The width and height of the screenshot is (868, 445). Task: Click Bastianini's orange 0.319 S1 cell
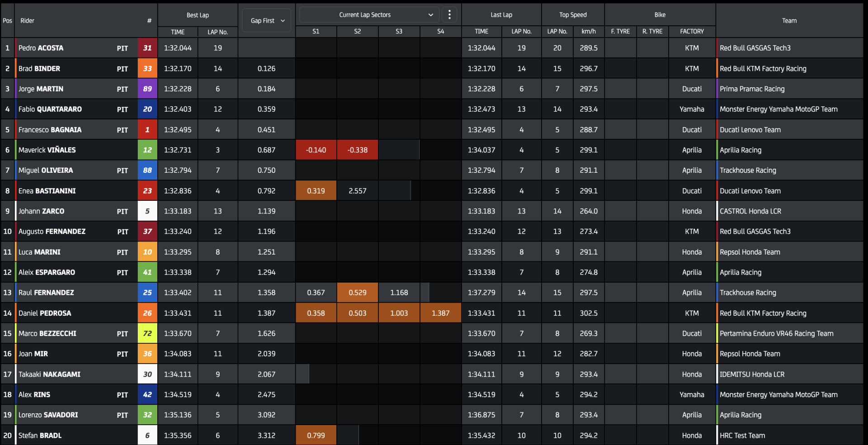point(316,191)
